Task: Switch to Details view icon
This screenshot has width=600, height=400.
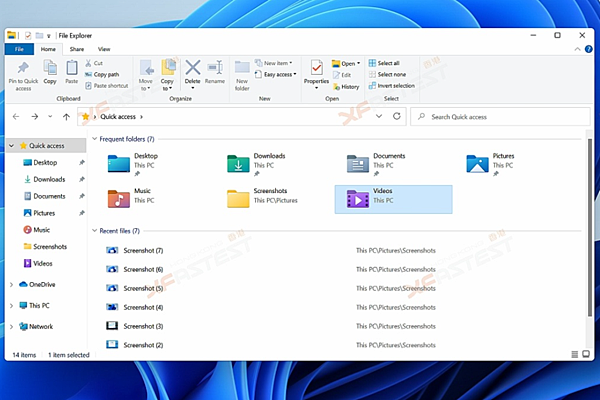Action: 575,354
